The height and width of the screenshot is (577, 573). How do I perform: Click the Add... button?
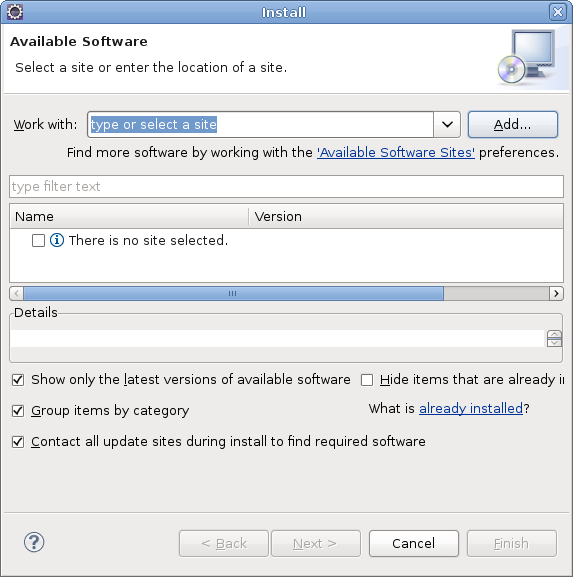tap(513, 124)
